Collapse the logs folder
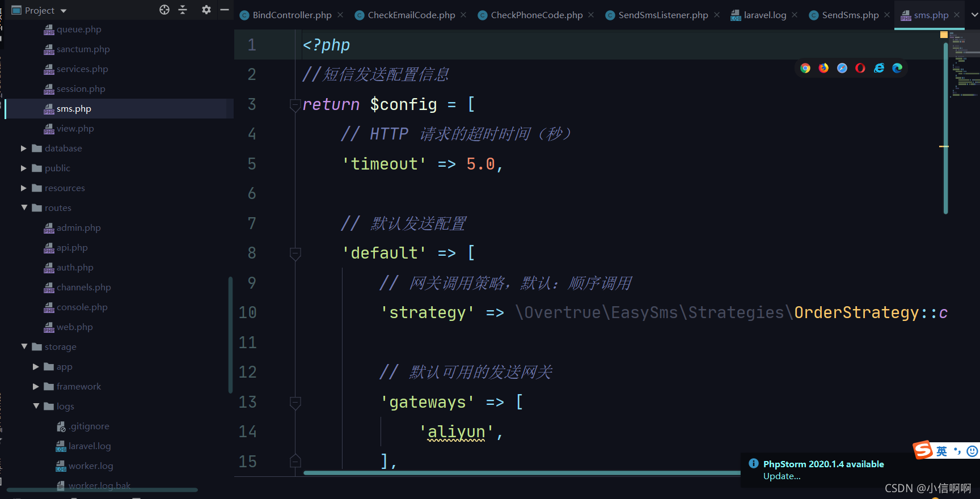Image resolution: width=980 pixels, height=499 pixels. point(36,406)
